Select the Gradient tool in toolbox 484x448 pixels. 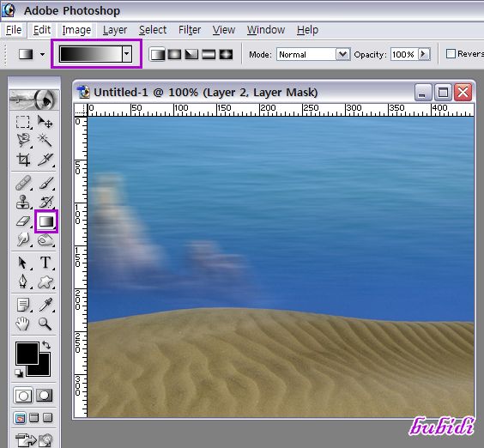click(x=46, y=221)
